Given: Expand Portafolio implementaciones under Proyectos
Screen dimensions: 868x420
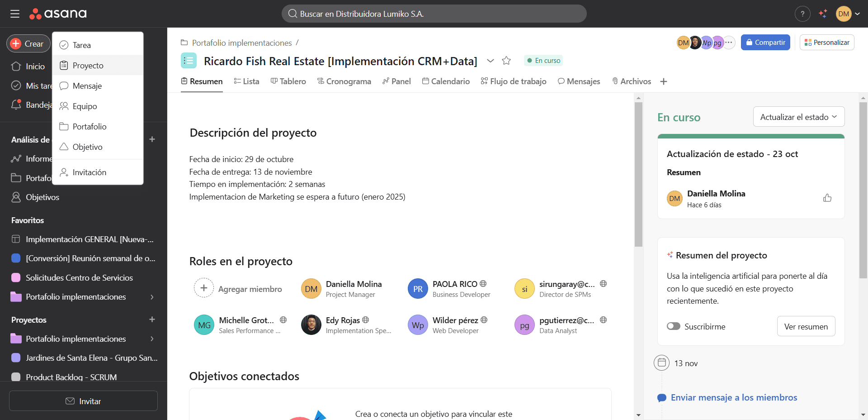Looking at the screenshot, I should (x=152, y=339).
